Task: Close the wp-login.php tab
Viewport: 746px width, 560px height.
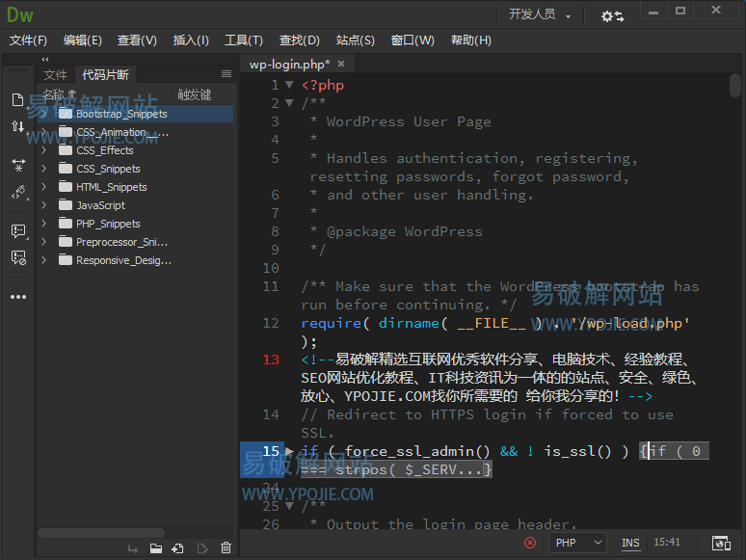Action: pyautogui.click(x=341, y=65)
